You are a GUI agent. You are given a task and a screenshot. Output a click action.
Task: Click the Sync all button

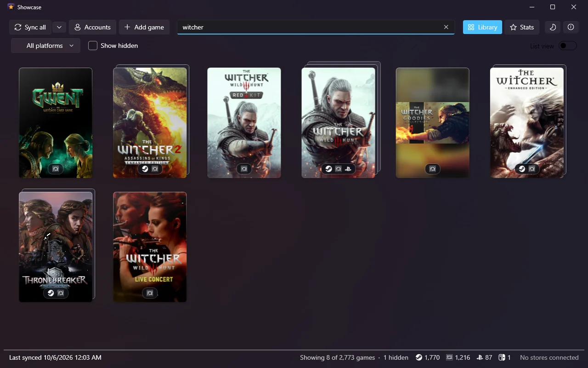tap(30, 27)
